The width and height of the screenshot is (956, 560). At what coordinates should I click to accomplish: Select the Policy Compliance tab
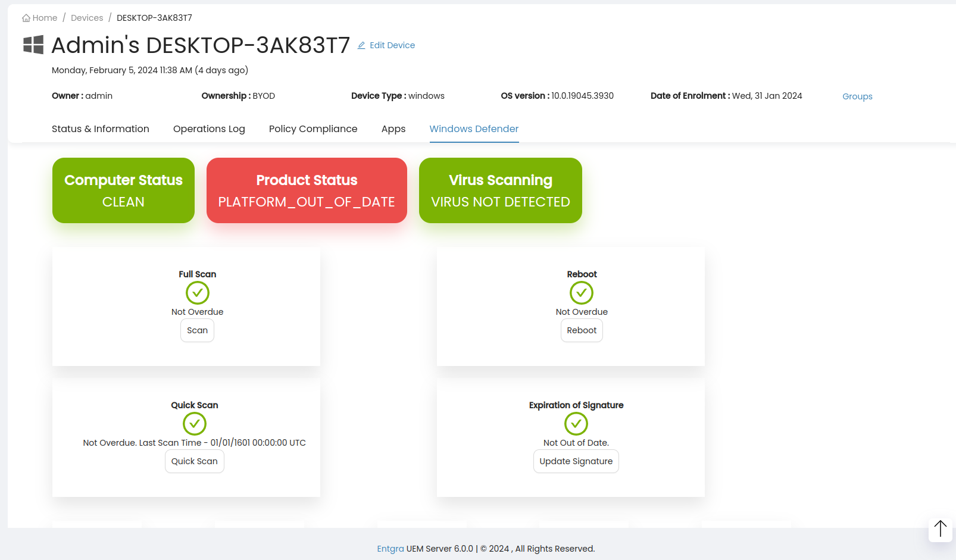click(313, 129)
